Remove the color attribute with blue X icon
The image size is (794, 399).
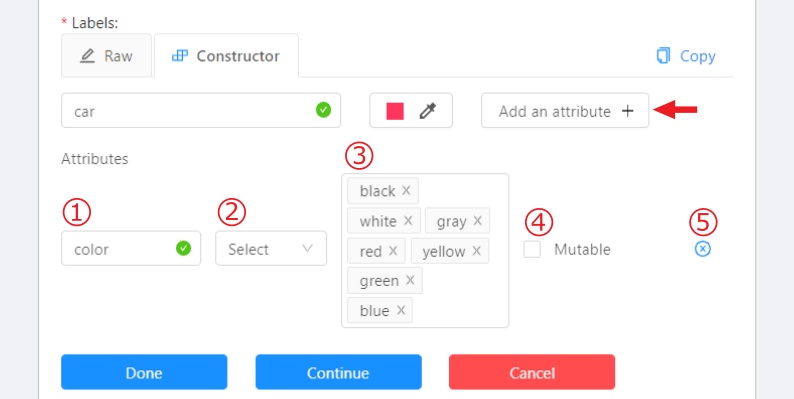(x=702, y=249)
